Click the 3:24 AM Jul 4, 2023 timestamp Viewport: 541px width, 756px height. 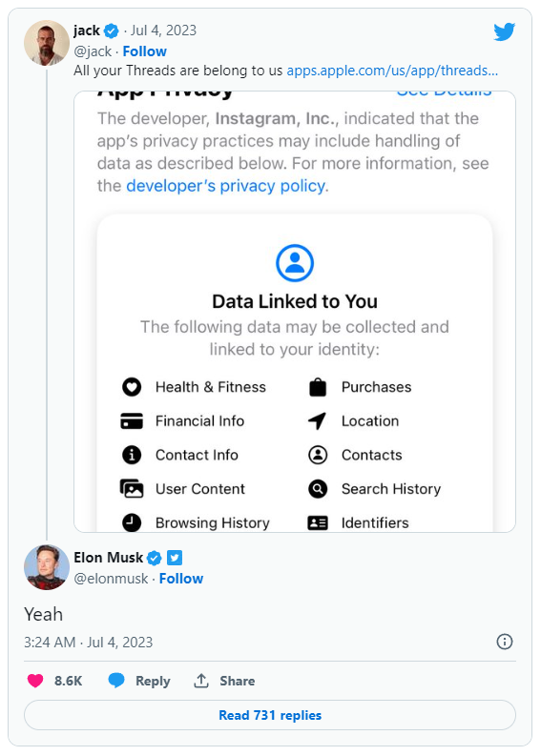click(x=89, y=643)
